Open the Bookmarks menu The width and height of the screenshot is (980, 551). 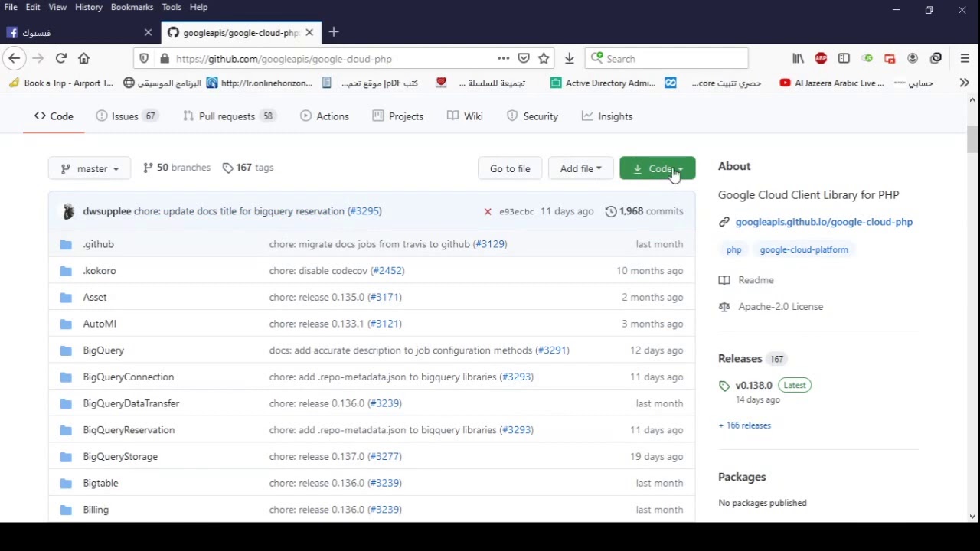[132, 7]
